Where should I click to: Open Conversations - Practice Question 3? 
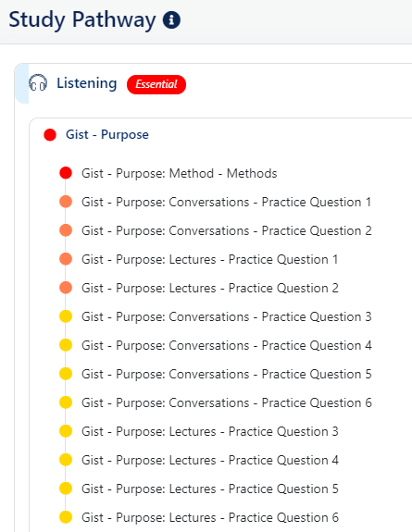(x=226, y=317)
